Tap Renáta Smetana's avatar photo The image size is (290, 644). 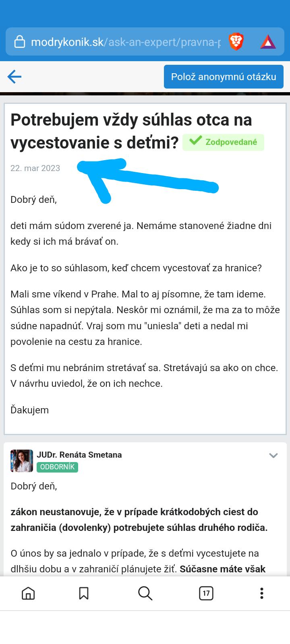22,460
